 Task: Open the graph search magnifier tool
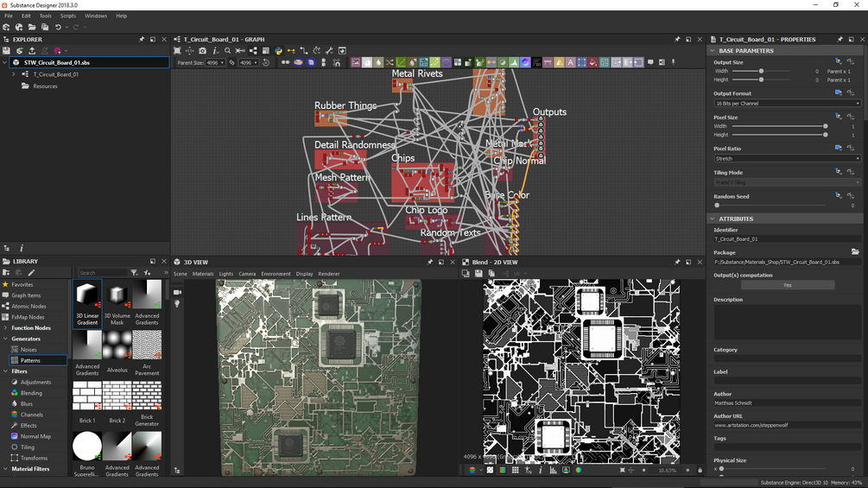coord(227,50)
